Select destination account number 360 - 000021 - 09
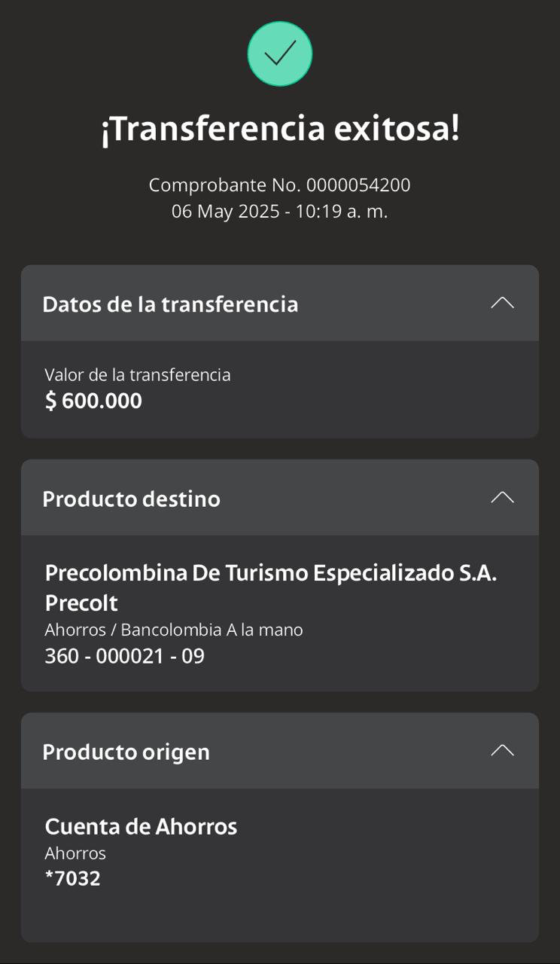The width and height of the screenshot is (560, 964). pos(124,656)
